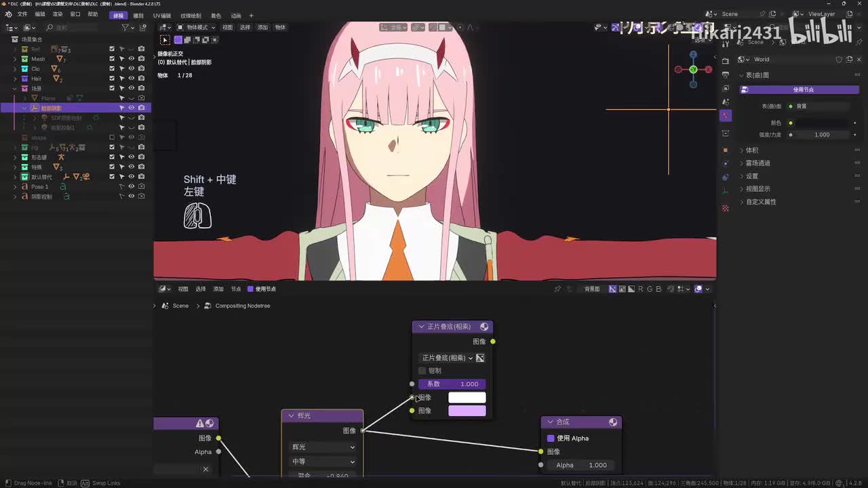This screenshot has width=868, height=488.
Task: Expand the Clo collection in outliner
Action: [15, 69]
